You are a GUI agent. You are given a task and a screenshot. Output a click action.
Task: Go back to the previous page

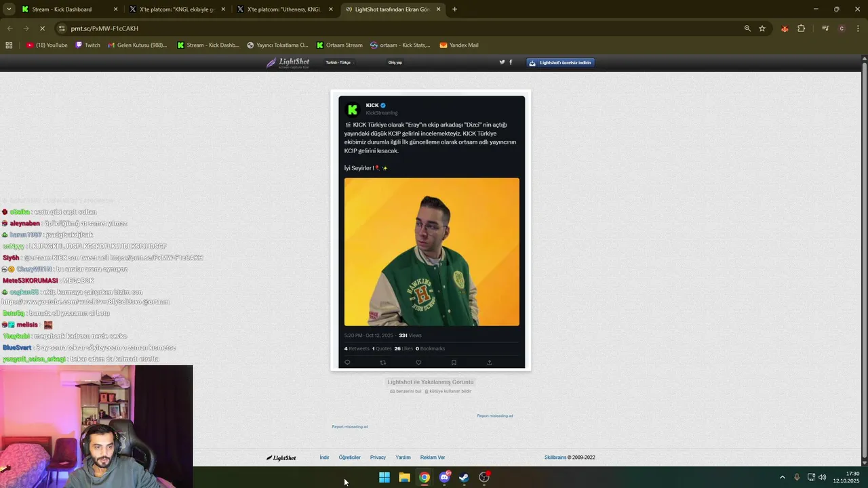click(x=9, y=28)
